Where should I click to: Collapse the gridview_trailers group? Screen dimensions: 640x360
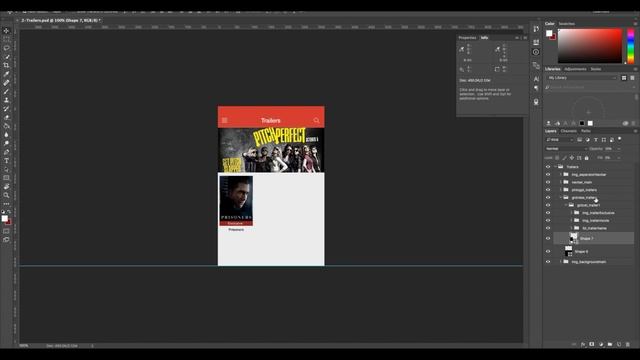tap(561, 198)
